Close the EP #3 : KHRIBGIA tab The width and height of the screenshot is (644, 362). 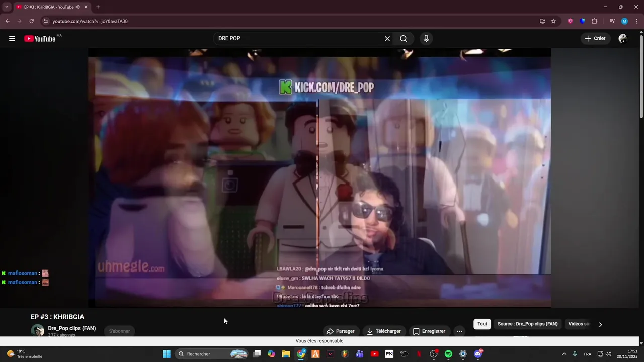[x=86, y=7]
